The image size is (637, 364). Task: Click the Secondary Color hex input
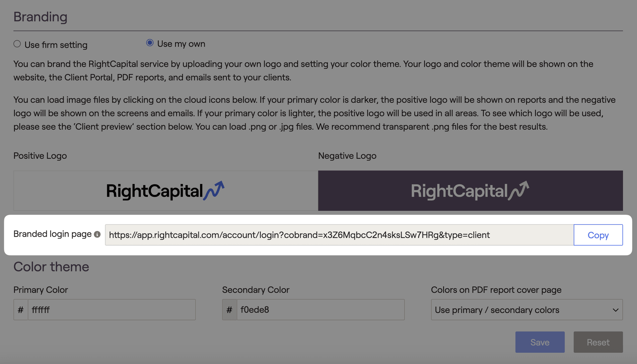point(320,310)
